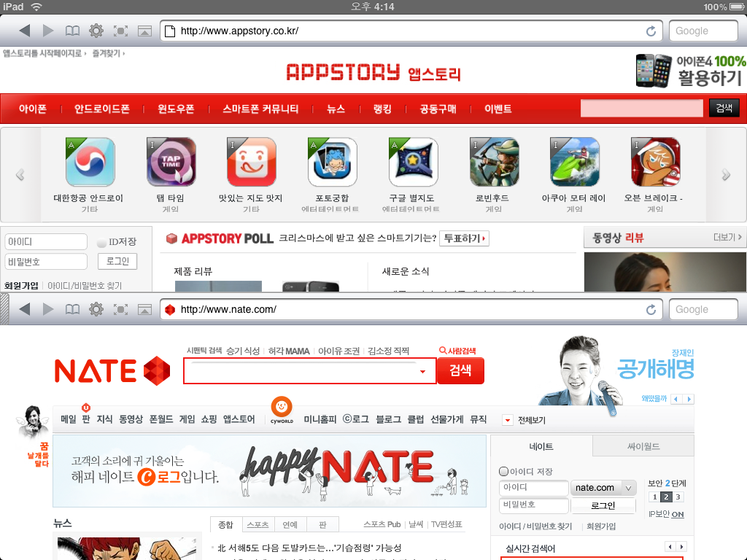
Task: Open the 대한항공 안드로이 app icon
Action: tap(90, 162)
